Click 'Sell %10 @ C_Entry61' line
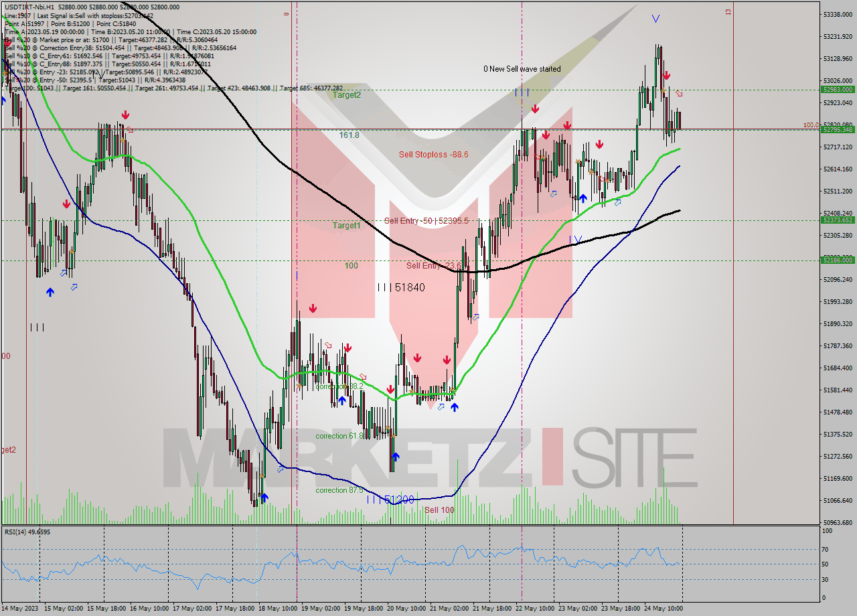Screen dimensions: 857x616 (x=109, y=56)
